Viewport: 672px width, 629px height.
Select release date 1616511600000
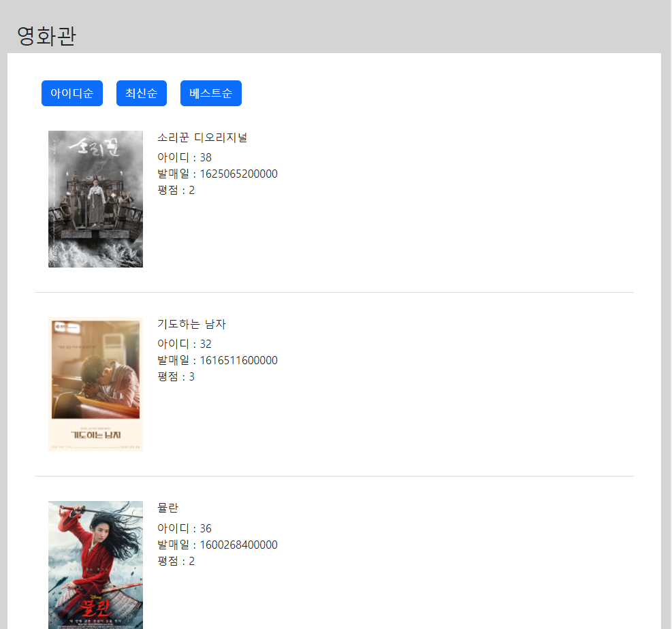(x=239, y=360)
